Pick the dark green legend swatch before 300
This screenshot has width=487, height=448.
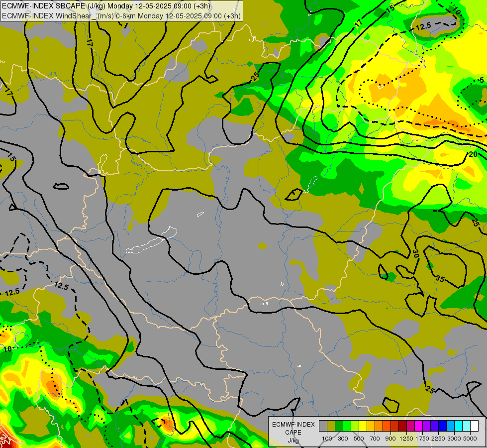[x=339, y=426]
